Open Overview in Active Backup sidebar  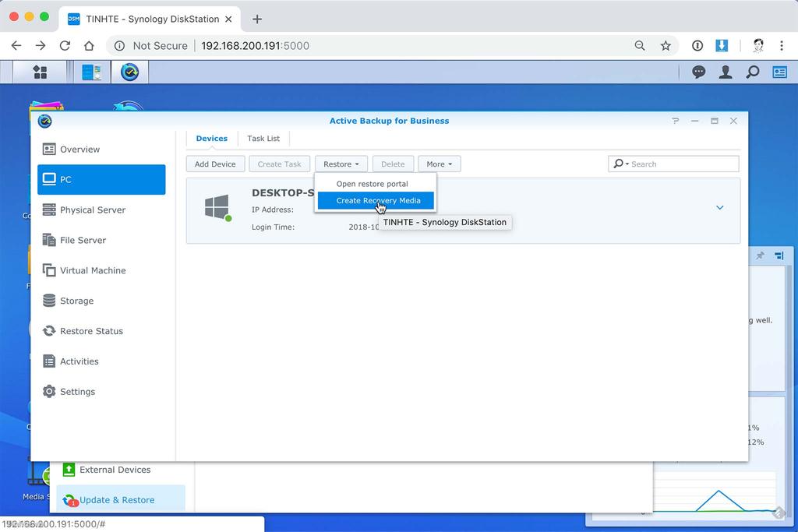101,149
